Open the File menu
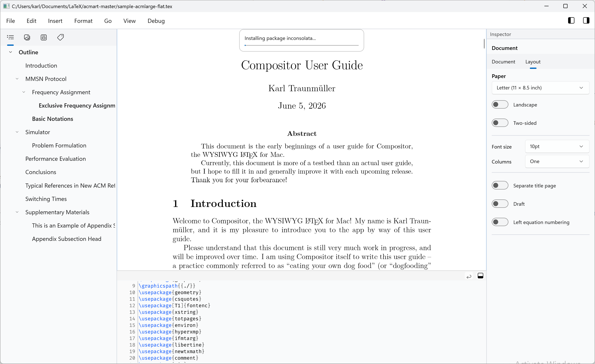 click(x=11, y=21)
